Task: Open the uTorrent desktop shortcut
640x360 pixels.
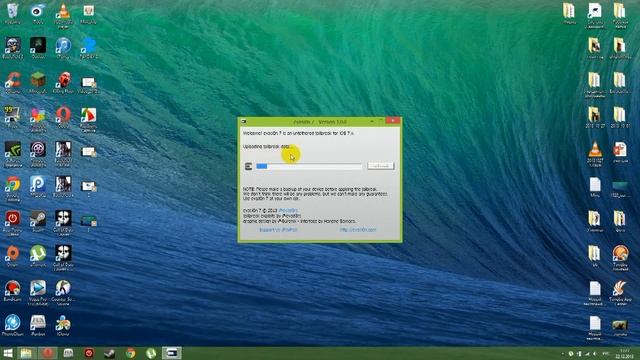Action: [38, 256]
